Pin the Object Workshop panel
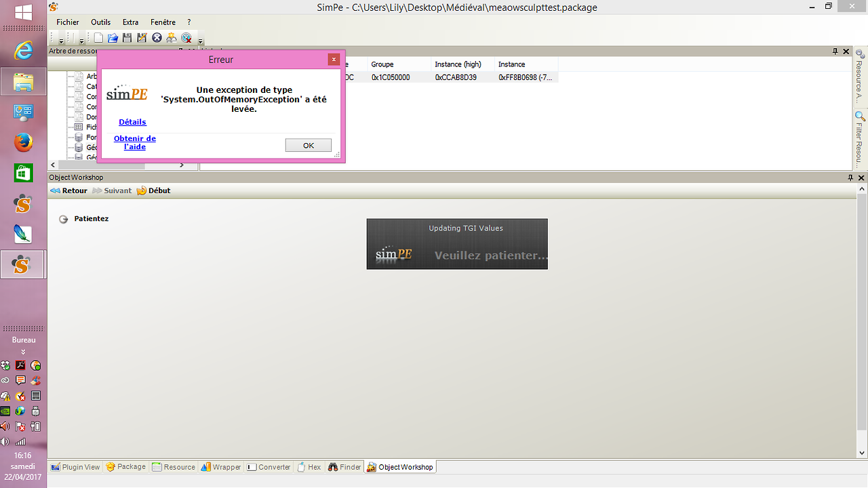 click(x=850, y=178)
